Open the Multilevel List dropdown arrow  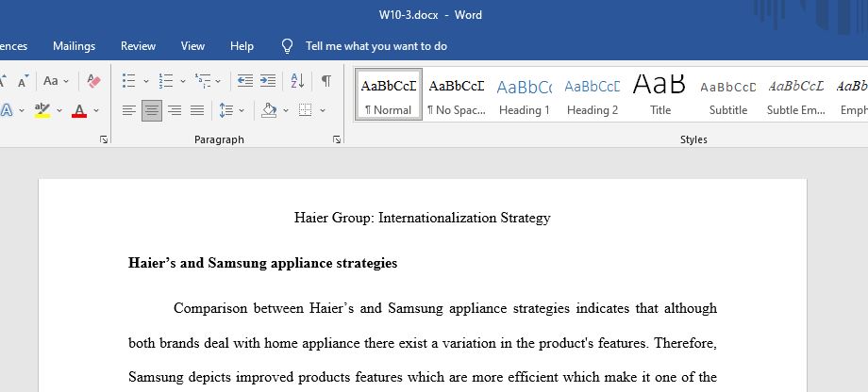[218, 81]
